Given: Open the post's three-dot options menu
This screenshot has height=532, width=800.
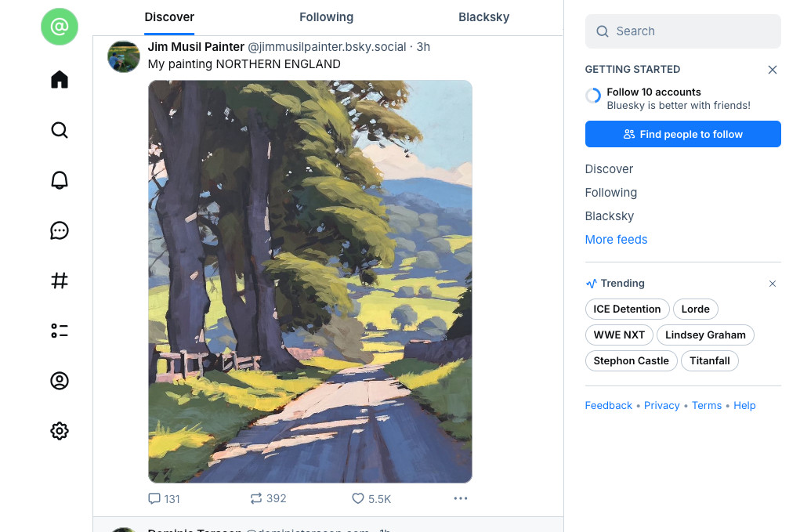Looking at the screenshot, I should click(461, 498).
